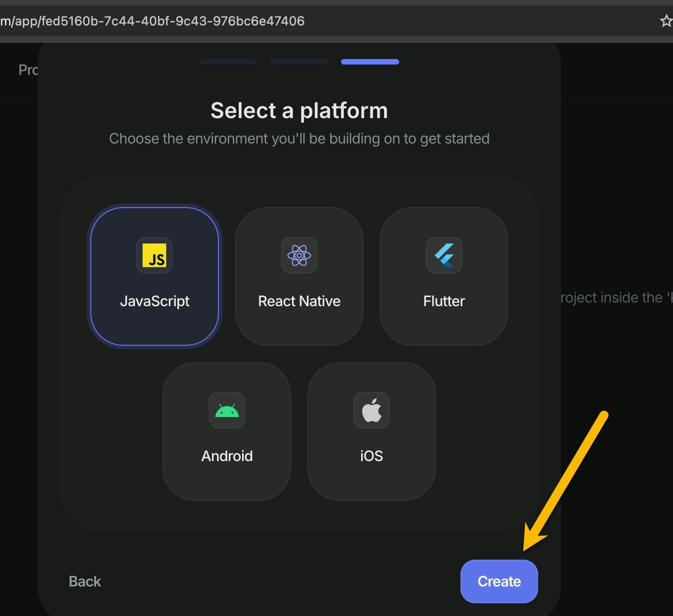The height and width of the screenshot is (616, 673).
Task: Click the Apple logo icon
Action: point(371,410)
